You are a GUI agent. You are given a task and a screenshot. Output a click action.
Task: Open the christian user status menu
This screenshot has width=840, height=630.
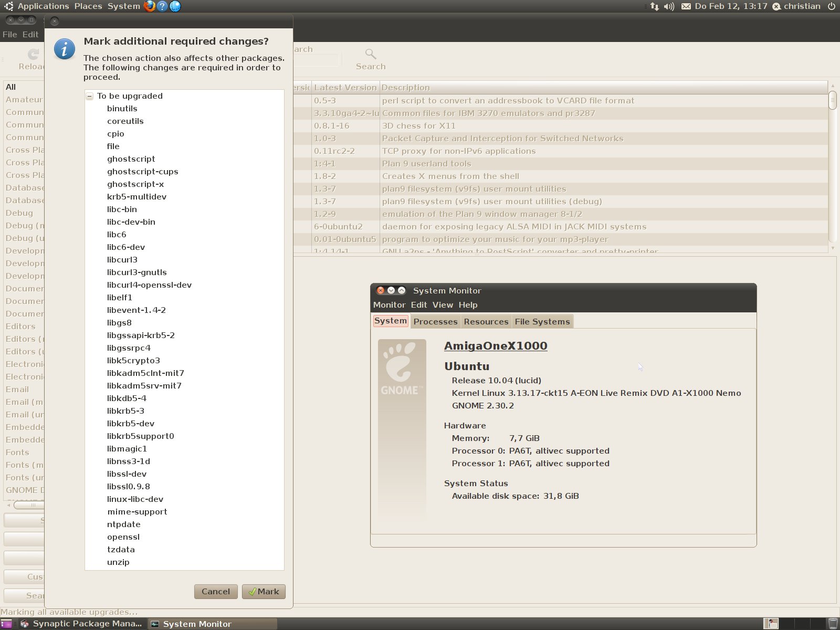(796, 6)
